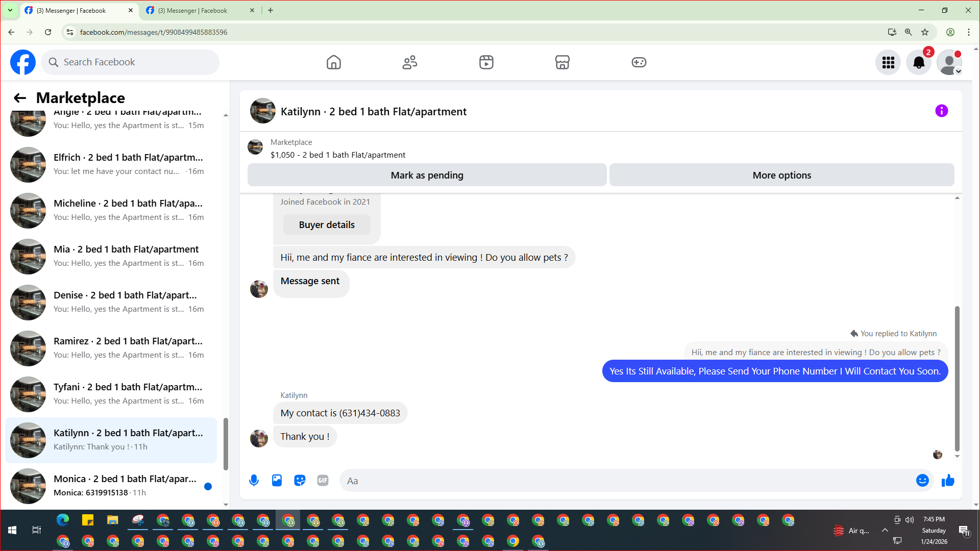Click Mark as pending button
The height and width of the screenshot is (551, 980).
coord(427,175)
